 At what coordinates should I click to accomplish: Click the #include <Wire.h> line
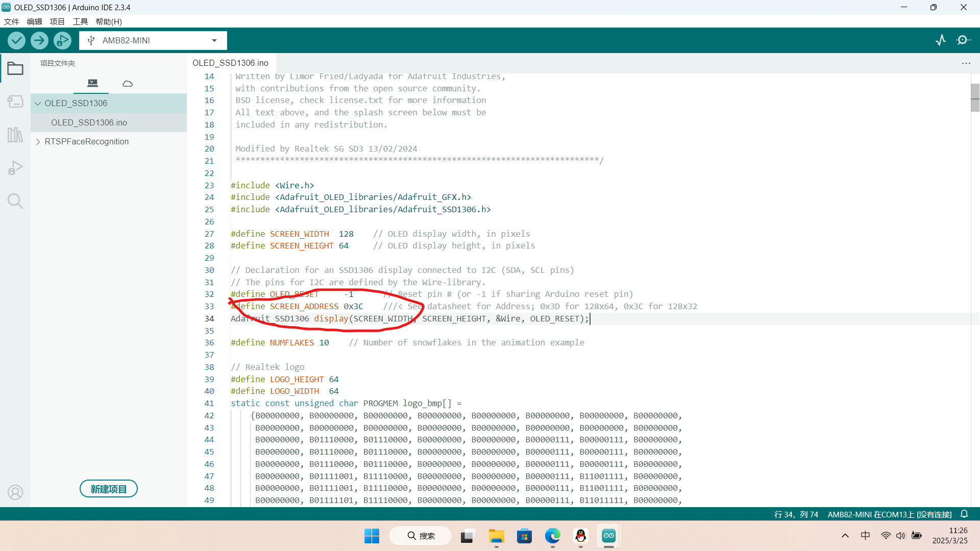coord(272,185)
